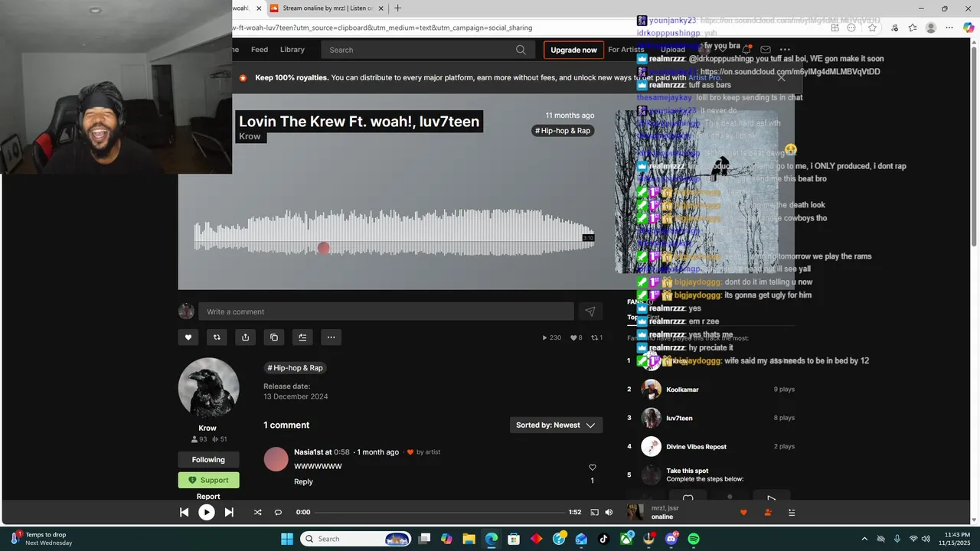Open Koolkamar in the fans list
Viewport: 980px width, 551px height.
682,390
